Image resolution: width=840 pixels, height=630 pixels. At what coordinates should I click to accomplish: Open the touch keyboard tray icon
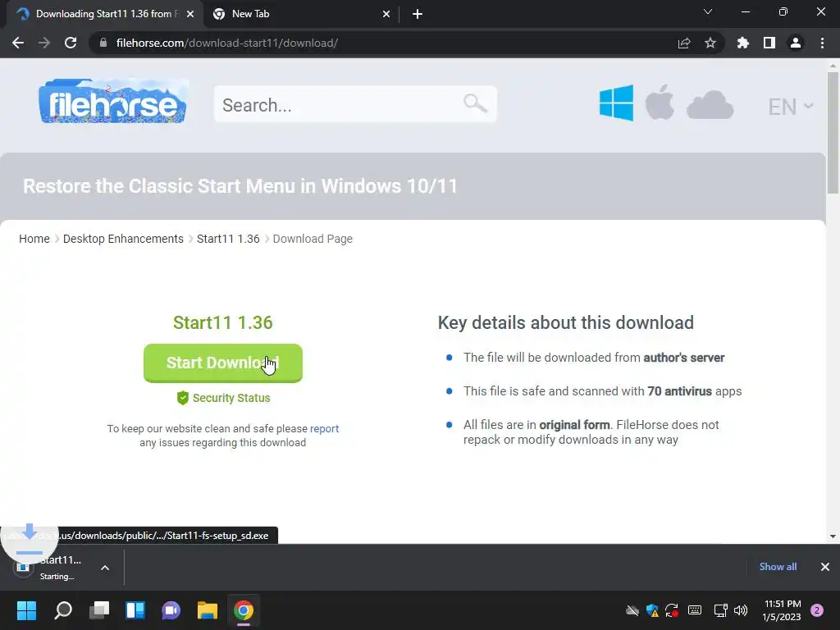point(695,610)
